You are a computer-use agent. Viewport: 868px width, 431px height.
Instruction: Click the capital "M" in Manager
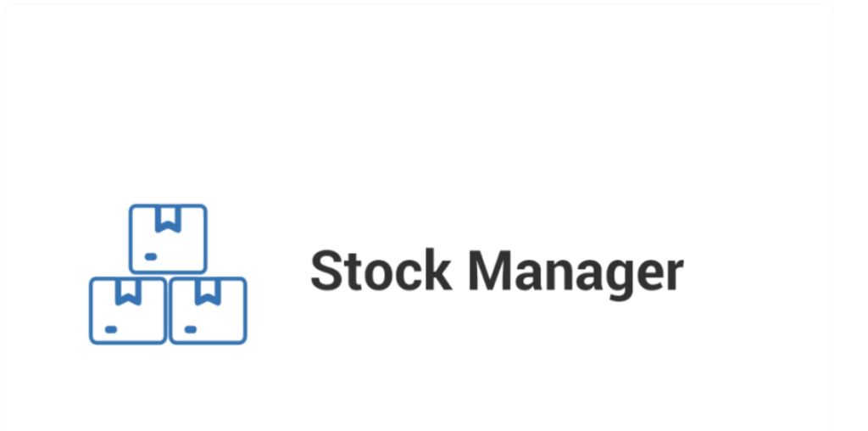(x=491, y=271)
